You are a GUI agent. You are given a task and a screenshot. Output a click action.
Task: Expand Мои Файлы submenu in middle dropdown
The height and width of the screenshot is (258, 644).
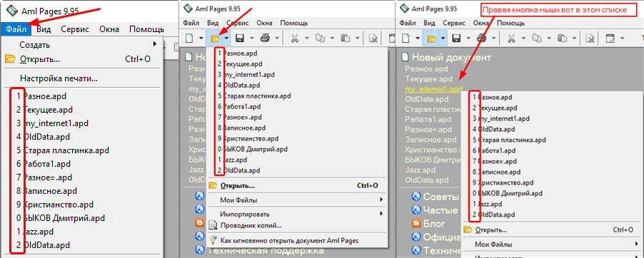(381, 200)
